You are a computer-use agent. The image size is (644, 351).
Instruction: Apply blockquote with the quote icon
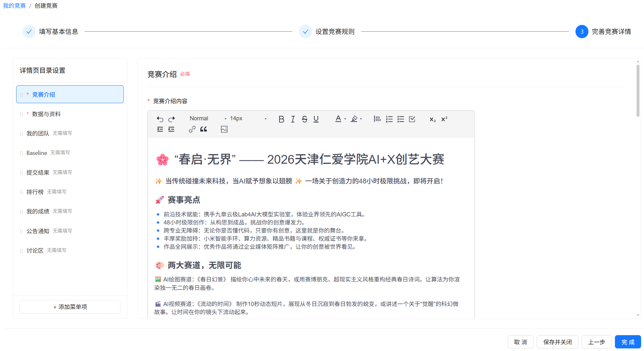click(204, 129)
